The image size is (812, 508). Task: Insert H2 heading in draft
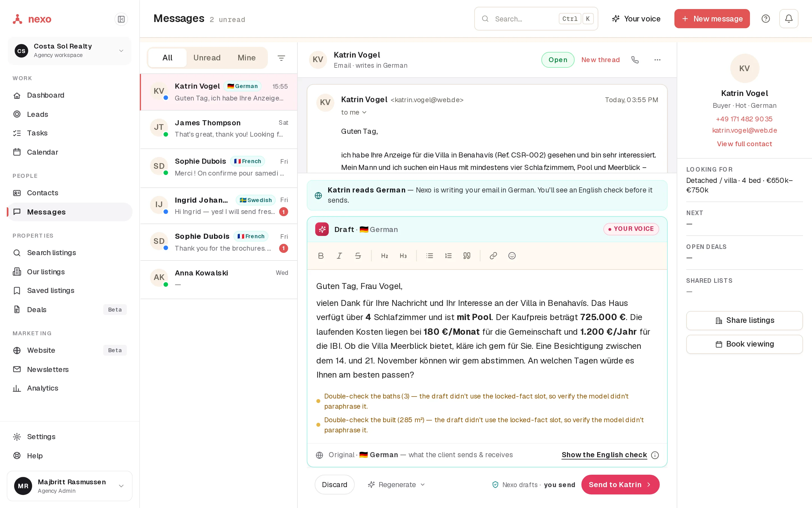(385, 256)
